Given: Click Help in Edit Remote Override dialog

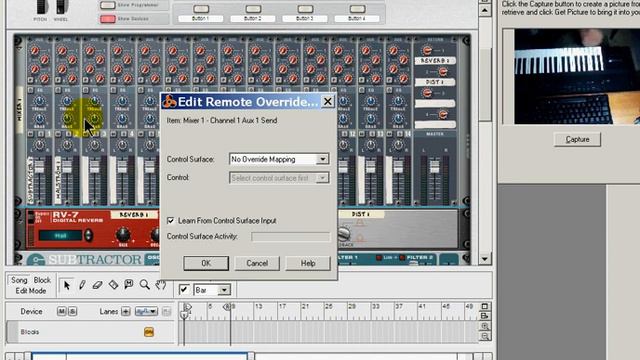Looking at the screenshot, I should pyautogui.click(x=308, y=263).
